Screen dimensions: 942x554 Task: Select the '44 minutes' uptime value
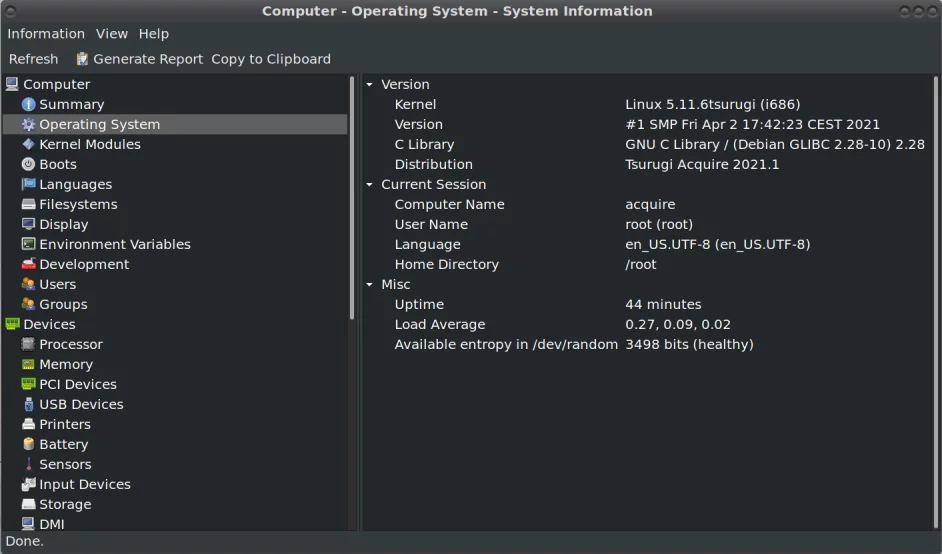663,304
